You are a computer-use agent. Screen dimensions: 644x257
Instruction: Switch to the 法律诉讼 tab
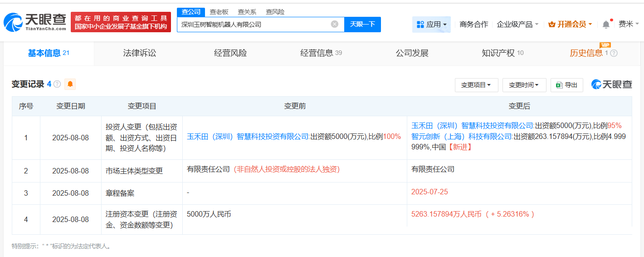[140, 53]
